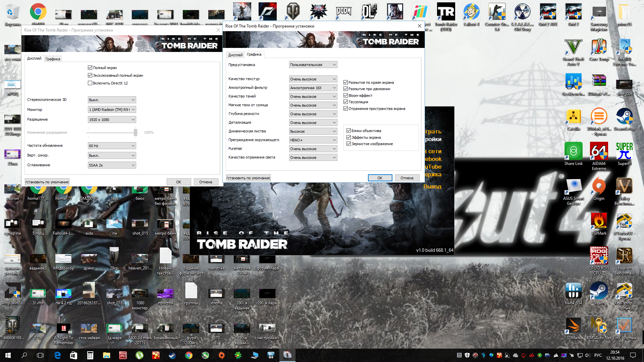644x362 pixels.
Task: Open the 3DMark desktop shortcut
Action: 573,326
